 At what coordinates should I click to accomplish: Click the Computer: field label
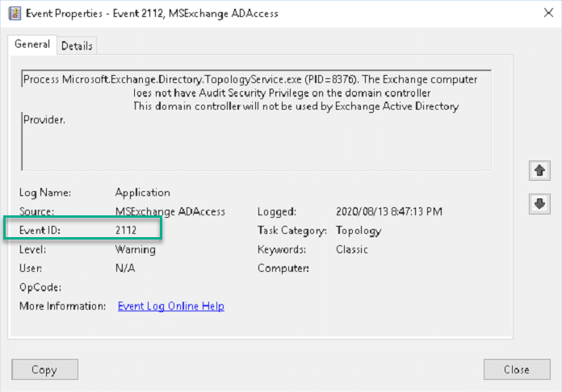[283, 269]
